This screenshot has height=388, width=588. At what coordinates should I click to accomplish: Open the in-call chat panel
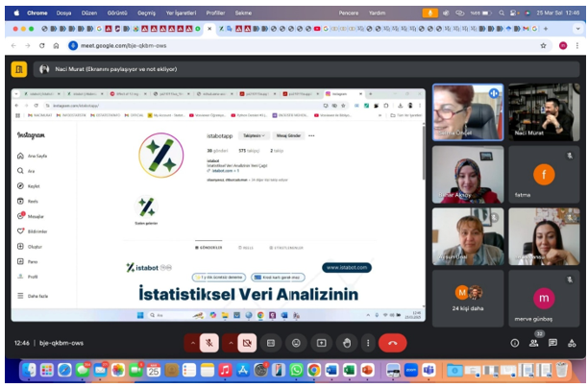pos(551,343)
